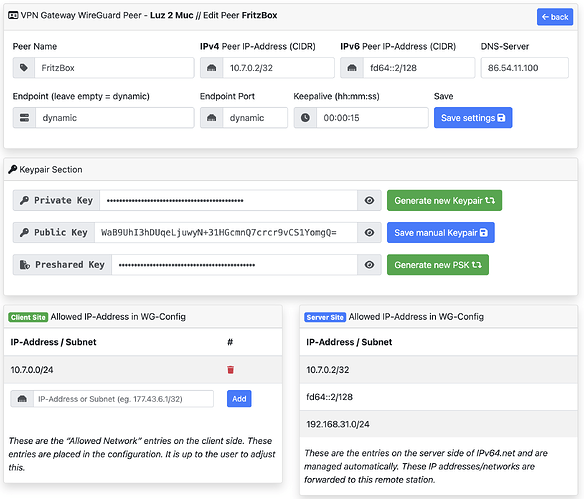The width and height of the screenshot is (584, 499).
Task: Click the Luz 2 Muc title text
Action: click(172, 15)
